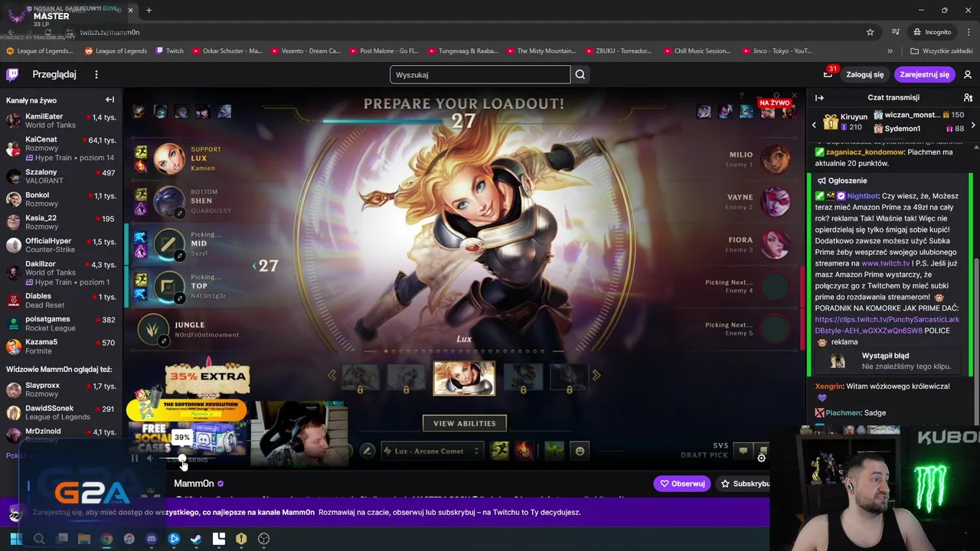Open The Misty Mountain bookmark

[x=541, y=51]
